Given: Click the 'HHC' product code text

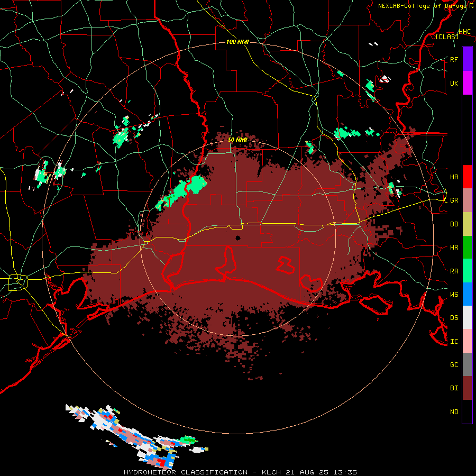Looking at the screenshot, I should coord(465,31).
